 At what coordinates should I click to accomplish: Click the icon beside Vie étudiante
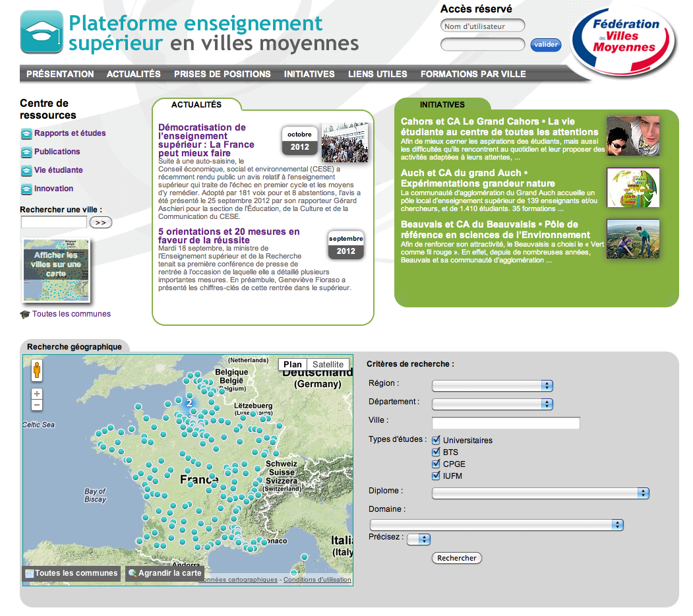pos(26,171)
